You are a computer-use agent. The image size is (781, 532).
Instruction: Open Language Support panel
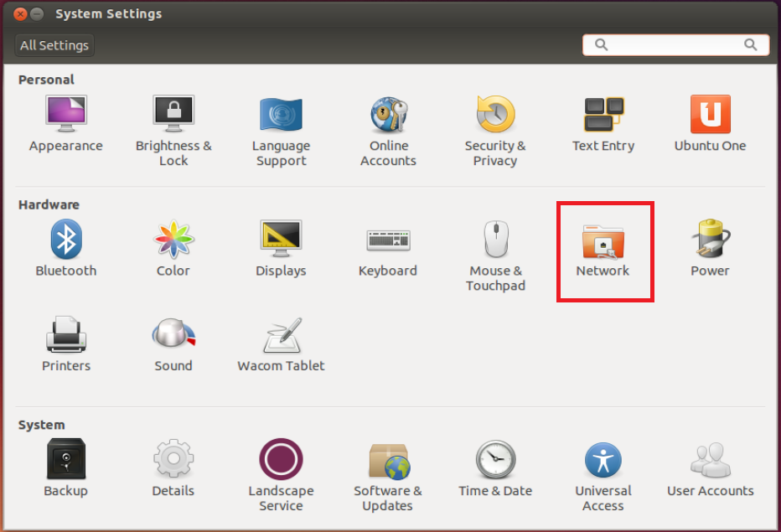(281, 131)
